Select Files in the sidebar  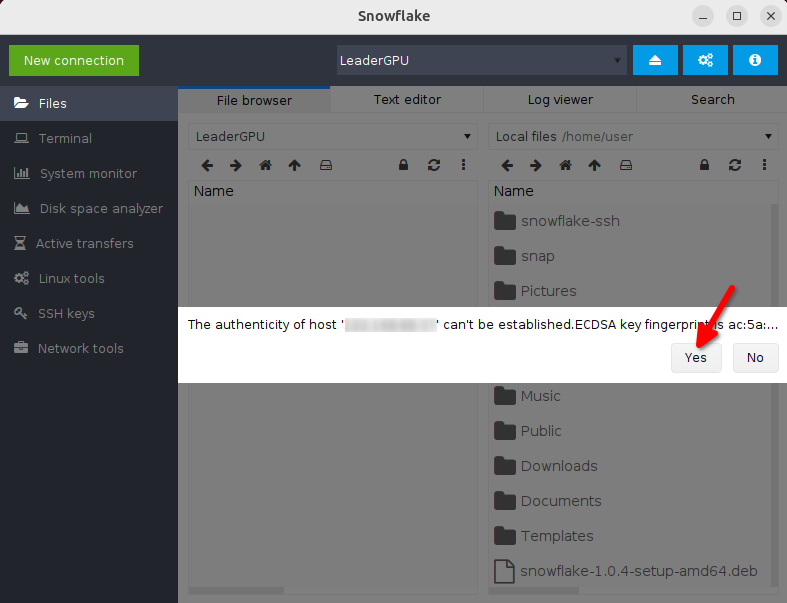(x=89, y=103)
